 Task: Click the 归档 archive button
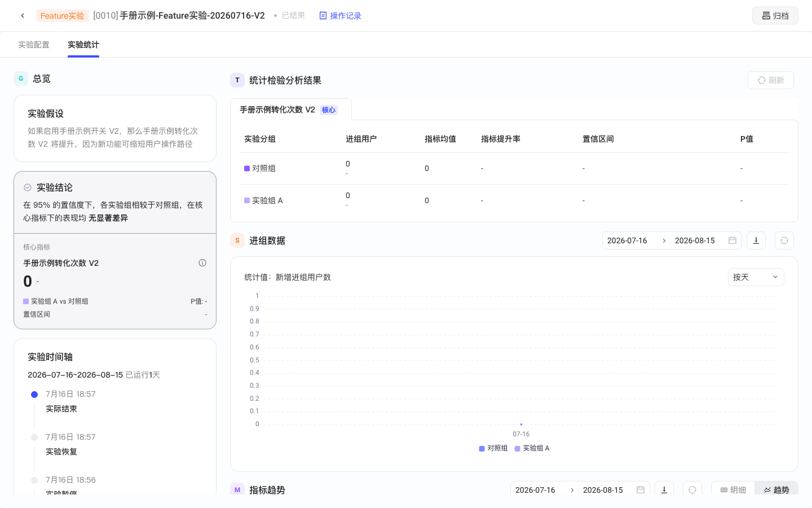pyautogui.click(x=775, y=16)
